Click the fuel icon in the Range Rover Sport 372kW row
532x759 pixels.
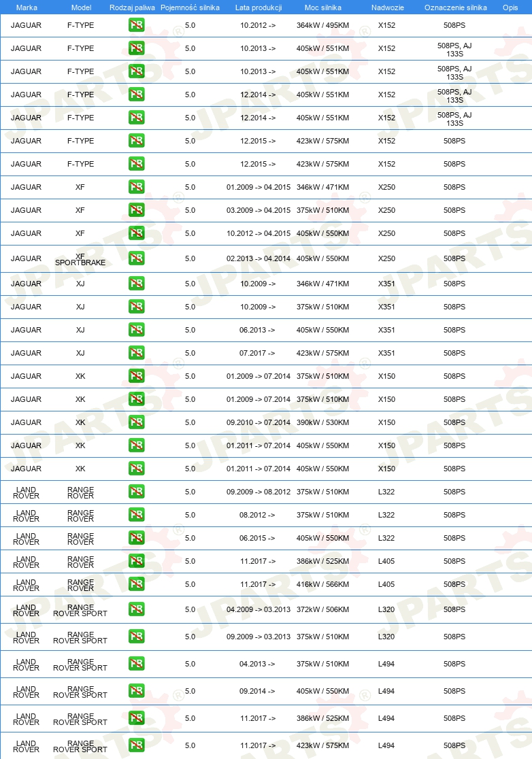pos(137,609)
